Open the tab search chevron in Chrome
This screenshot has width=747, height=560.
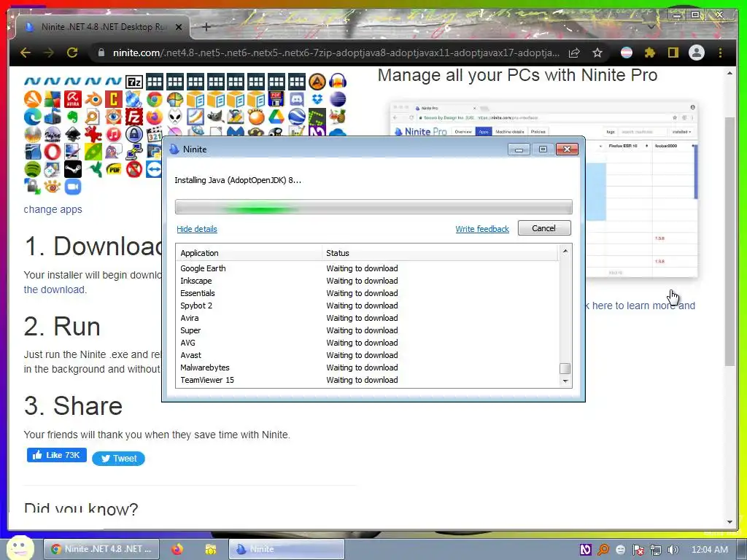coord(651,27)
